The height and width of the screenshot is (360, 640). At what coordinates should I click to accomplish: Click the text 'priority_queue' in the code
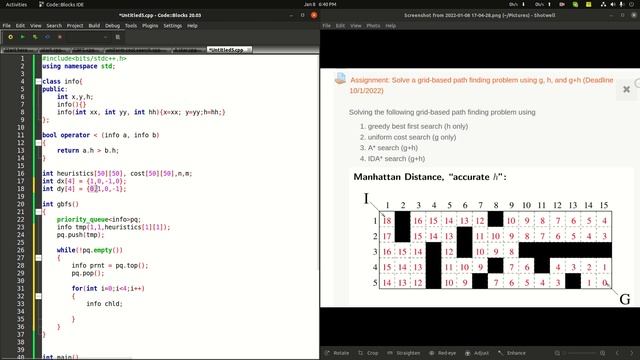82,220
